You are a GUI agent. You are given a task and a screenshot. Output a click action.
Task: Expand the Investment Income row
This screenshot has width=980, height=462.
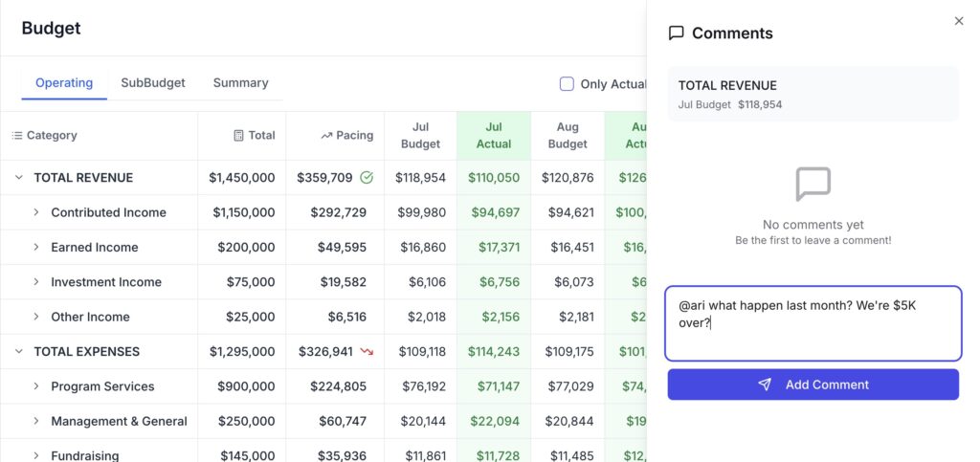[36, 282]
